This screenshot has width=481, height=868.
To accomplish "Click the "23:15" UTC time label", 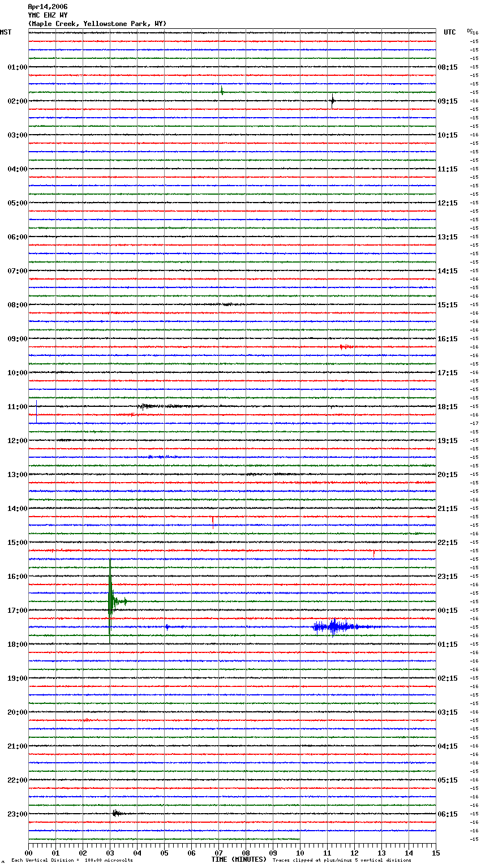I will click(x=448, y=577).
